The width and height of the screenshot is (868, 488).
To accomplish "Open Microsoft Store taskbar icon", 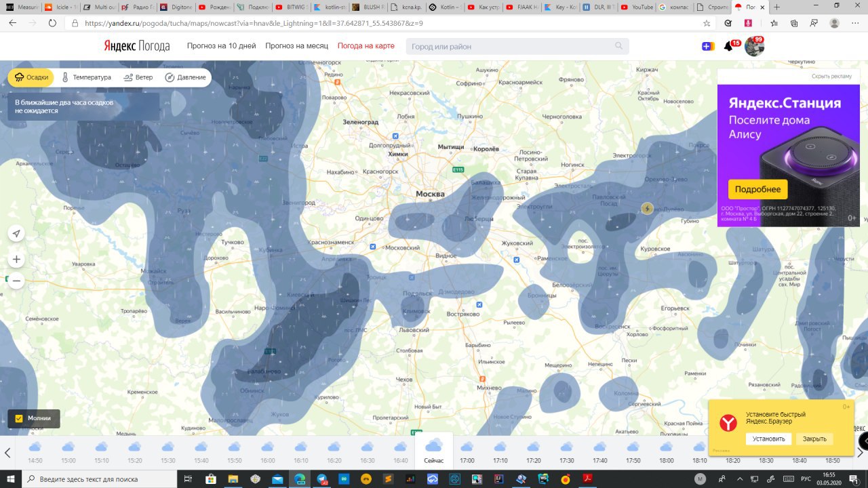I will [x=210, y=479].
